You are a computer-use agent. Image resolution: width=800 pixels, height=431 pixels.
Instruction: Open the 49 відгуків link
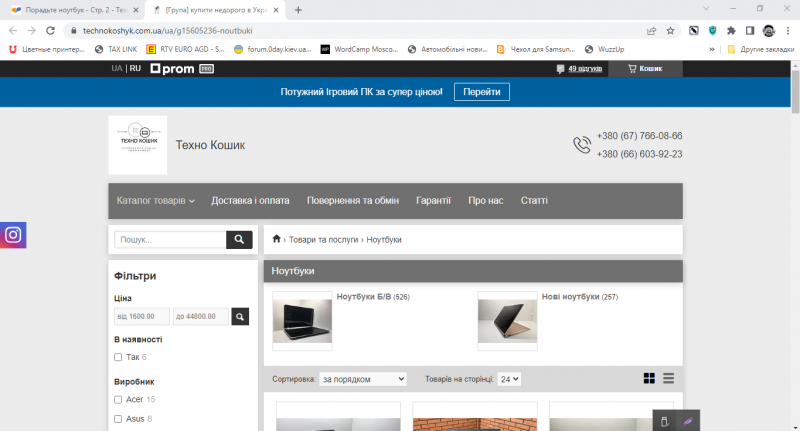[x=585, y=69]
